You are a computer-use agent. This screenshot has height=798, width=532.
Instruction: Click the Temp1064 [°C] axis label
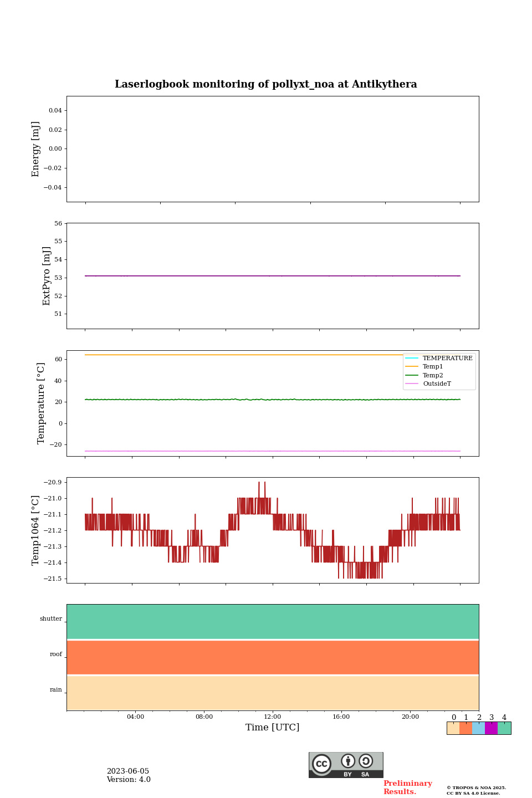35,530
